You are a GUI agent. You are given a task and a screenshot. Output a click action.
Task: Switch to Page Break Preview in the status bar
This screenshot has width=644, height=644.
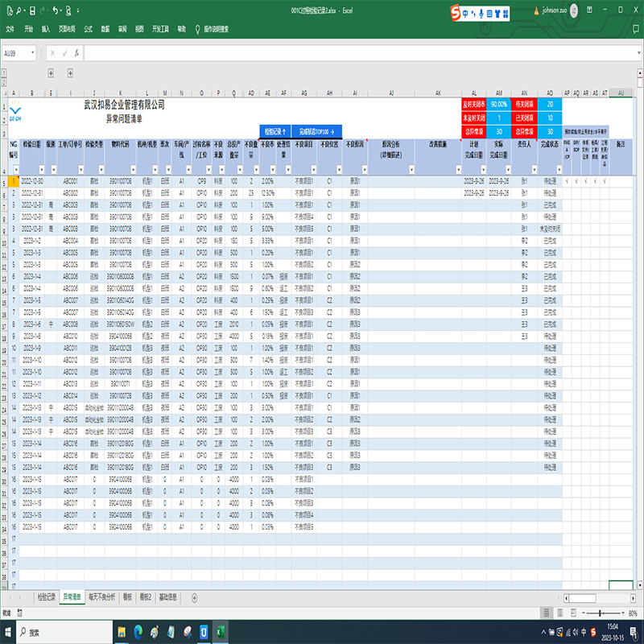(x=573, y=613)
